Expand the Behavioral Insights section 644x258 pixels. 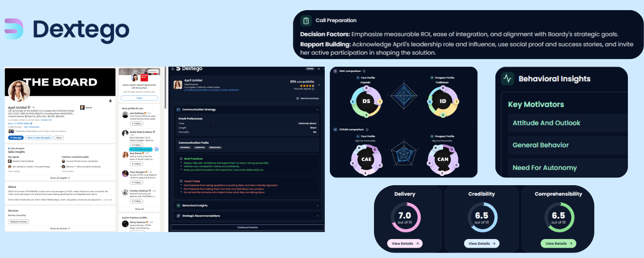point(317,205)
